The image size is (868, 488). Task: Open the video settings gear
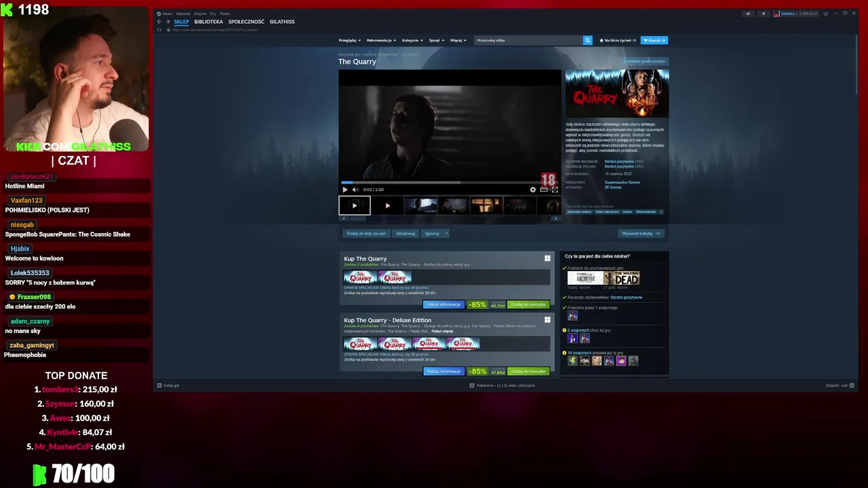(532, 190)
